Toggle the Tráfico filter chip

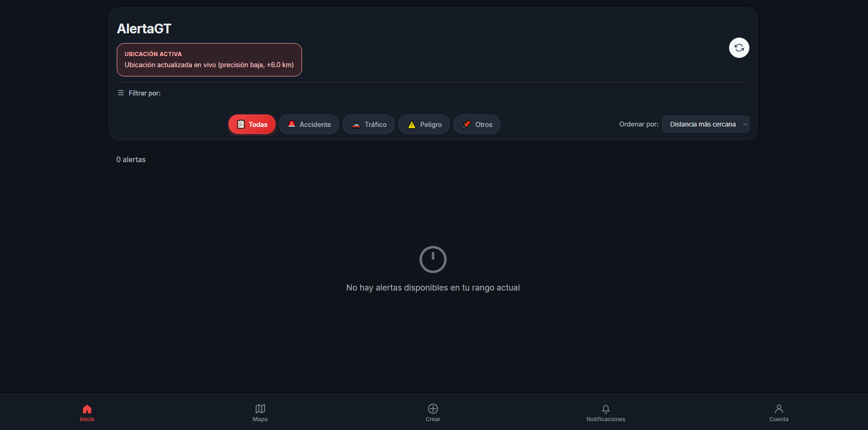click(x=369, y=124)
